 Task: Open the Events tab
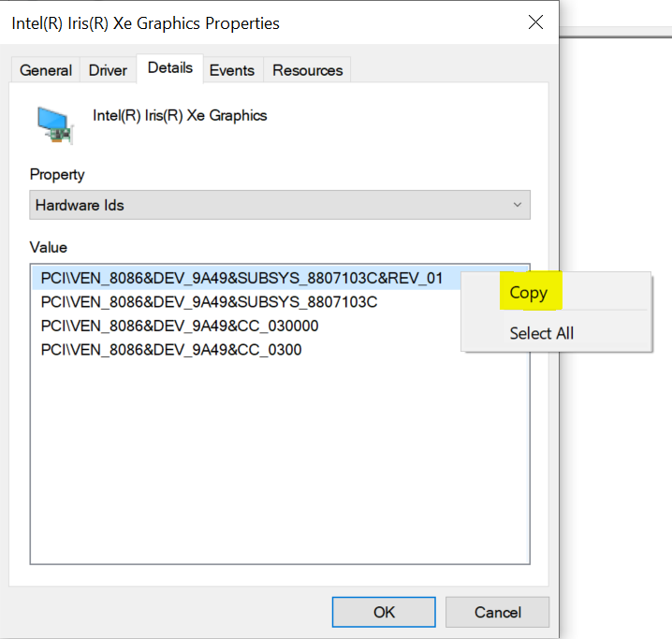pyautogui.click(x=232, y=70)
